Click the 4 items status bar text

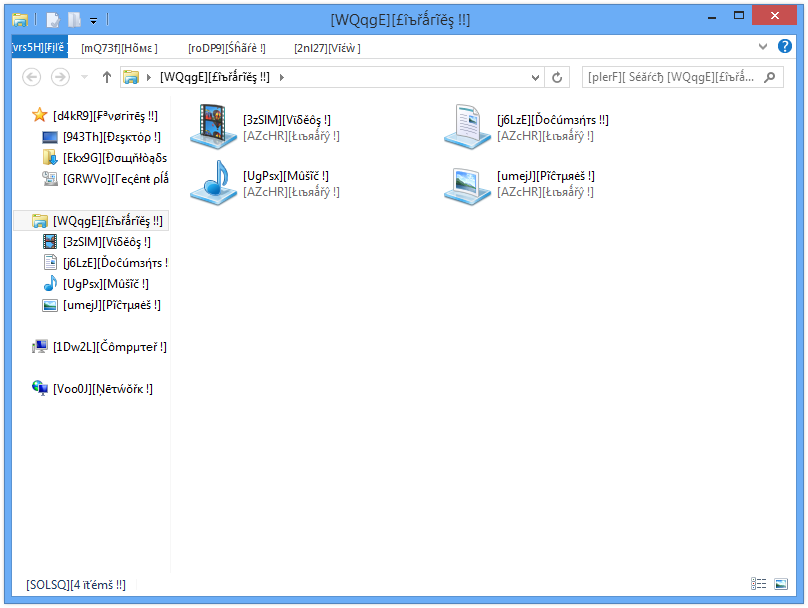[x=76, y=585]
